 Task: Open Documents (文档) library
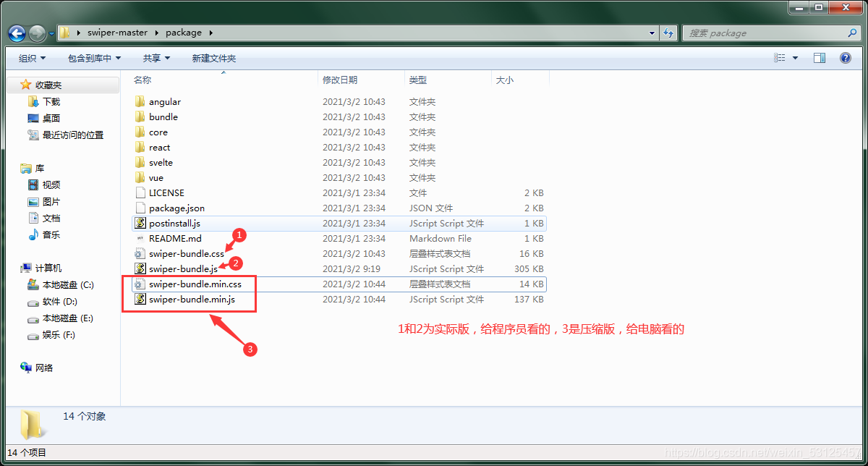tap(51, 219)
